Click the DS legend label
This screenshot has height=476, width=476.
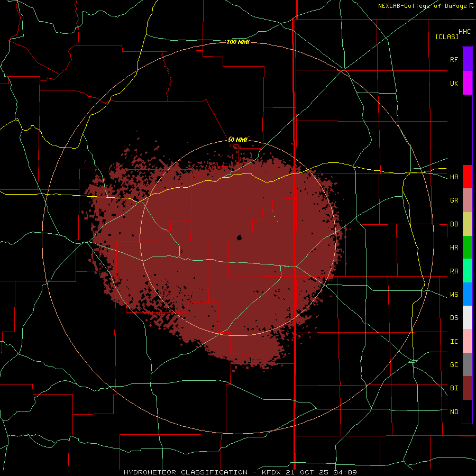[x=454, y=318]
